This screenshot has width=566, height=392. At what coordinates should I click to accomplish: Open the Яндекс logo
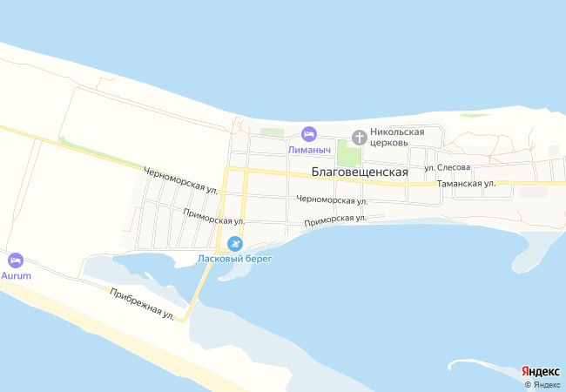(x=541, y=371)
